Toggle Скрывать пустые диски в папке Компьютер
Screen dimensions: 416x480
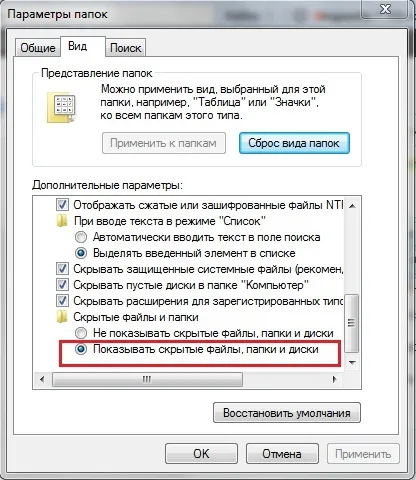62,285
